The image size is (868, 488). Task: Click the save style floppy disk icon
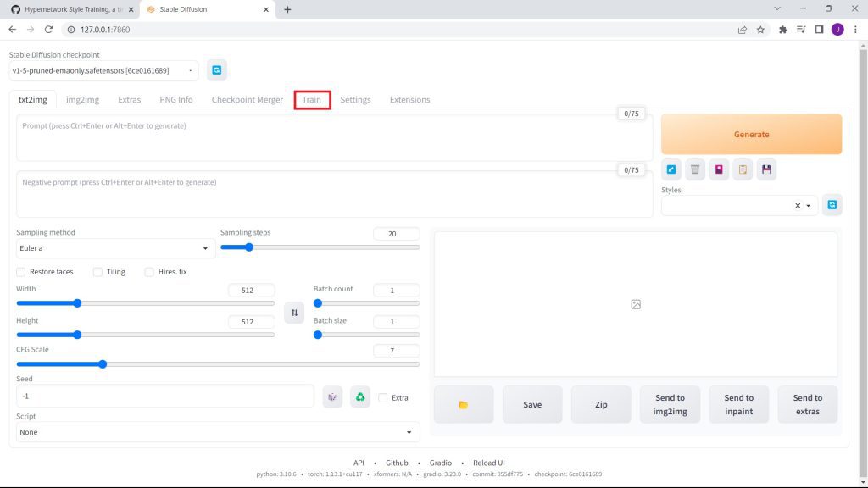tap(766, 169)
